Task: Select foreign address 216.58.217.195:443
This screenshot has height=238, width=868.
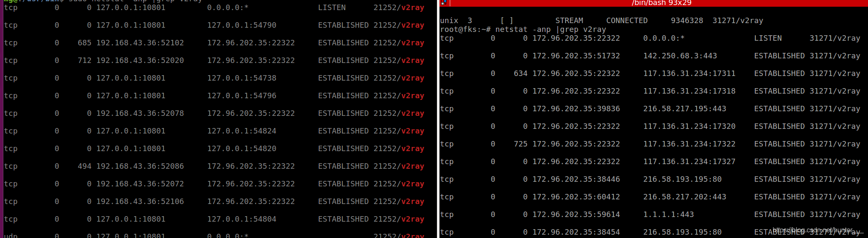Action: click(x=685, y=109)
